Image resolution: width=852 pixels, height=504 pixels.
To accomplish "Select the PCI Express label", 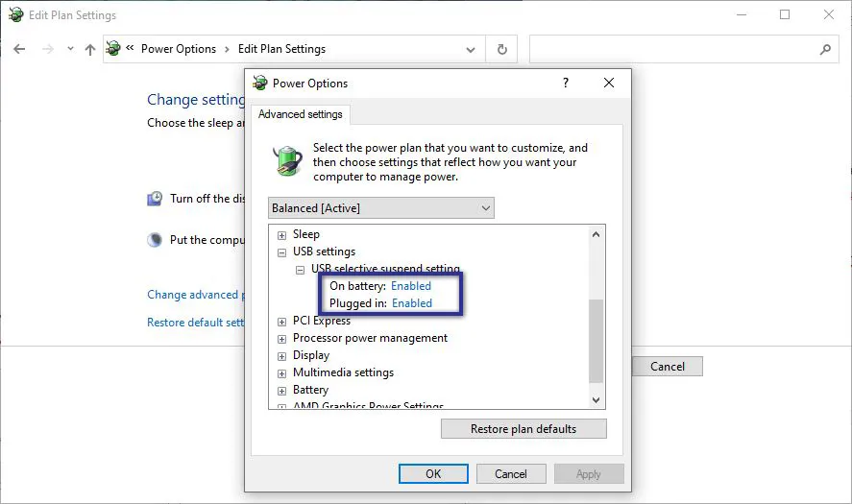I will [322, 321].
